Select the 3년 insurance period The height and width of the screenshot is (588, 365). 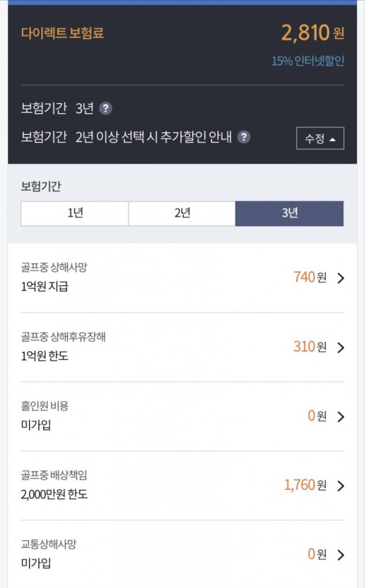point(289,214)
